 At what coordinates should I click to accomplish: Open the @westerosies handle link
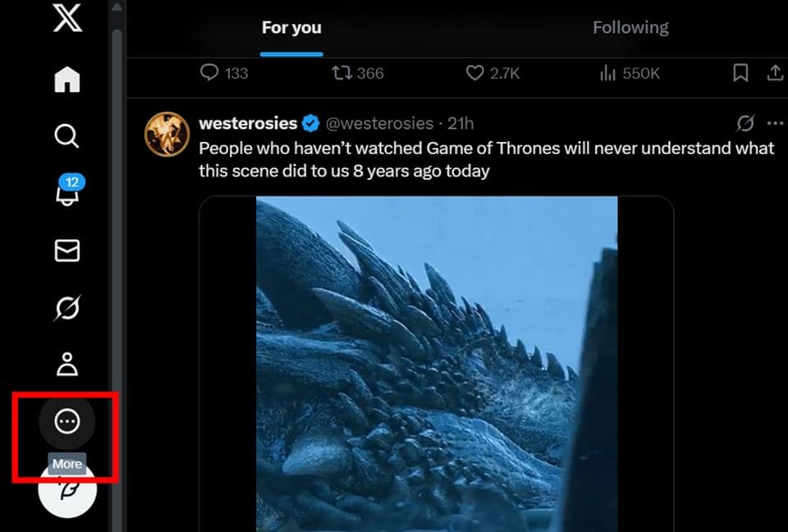(x=379, y=123)
